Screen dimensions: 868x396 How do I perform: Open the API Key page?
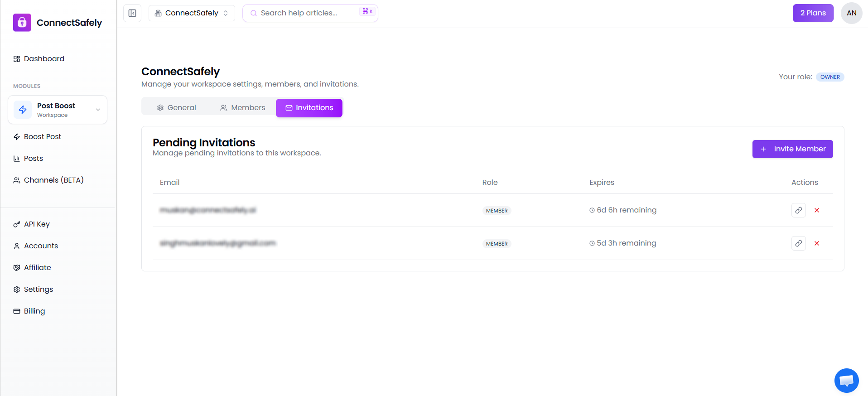pyautogui.click(x=37, y=224)
